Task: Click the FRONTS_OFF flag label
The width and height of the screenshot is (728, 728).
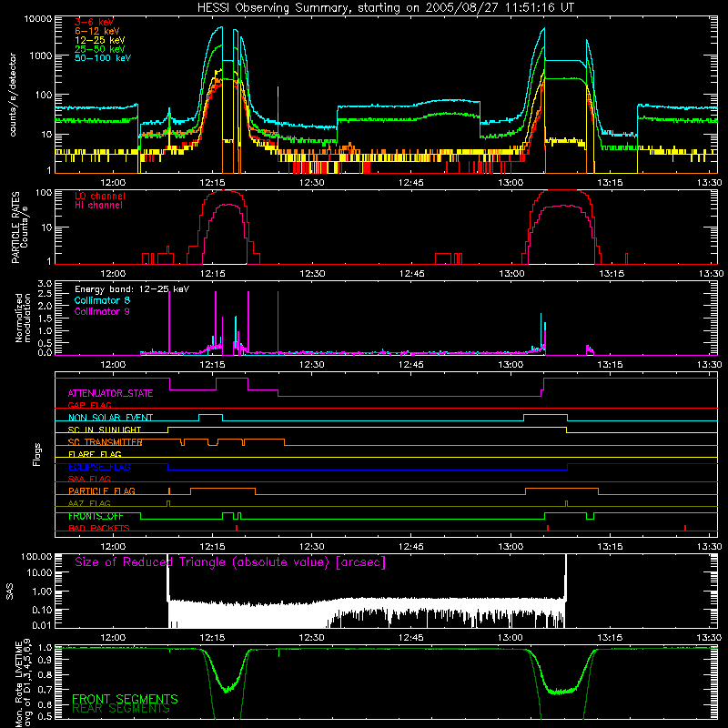Action: [96, 516]
